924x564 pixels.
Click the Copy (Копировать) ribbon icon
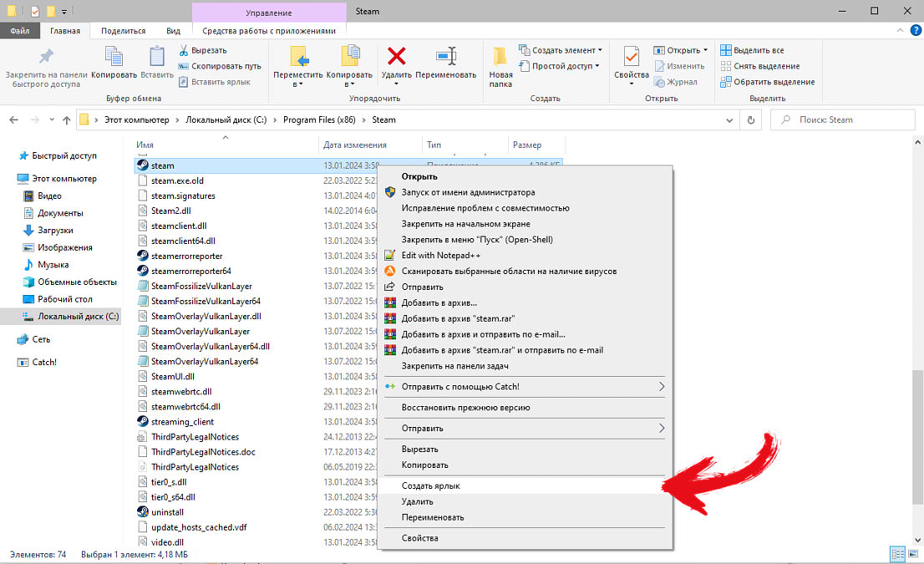(114, 58)
